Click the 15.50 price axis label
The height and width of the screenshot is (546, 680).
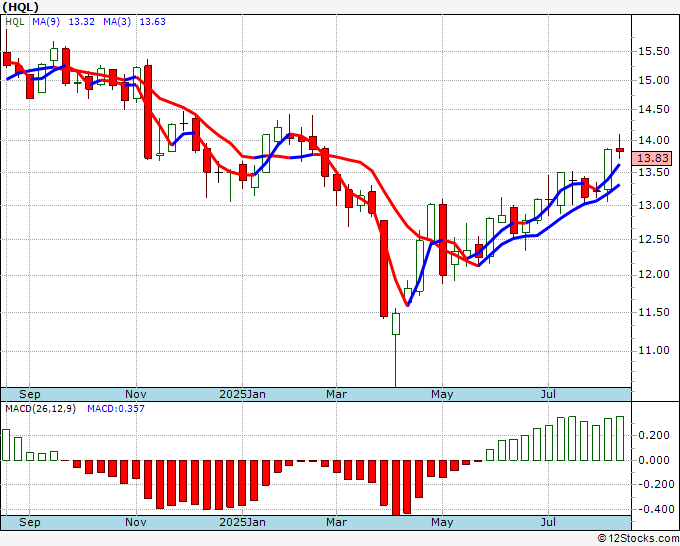pos(654,52)
